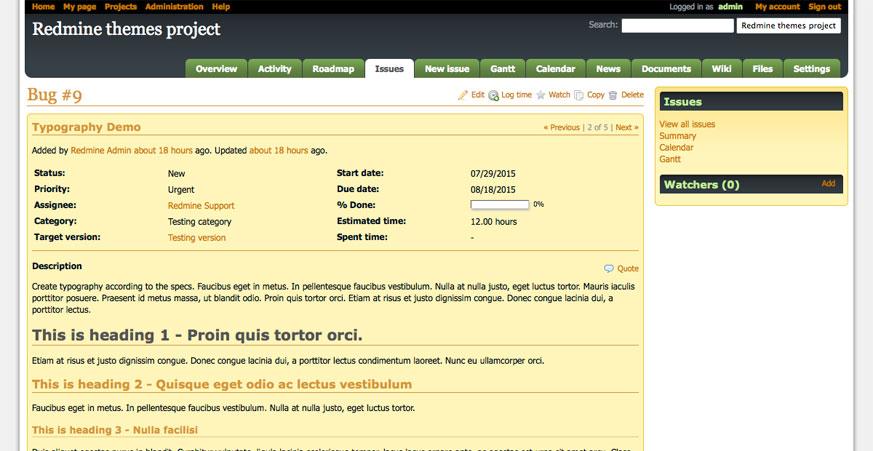Open the Overview tab

point(216,68)
